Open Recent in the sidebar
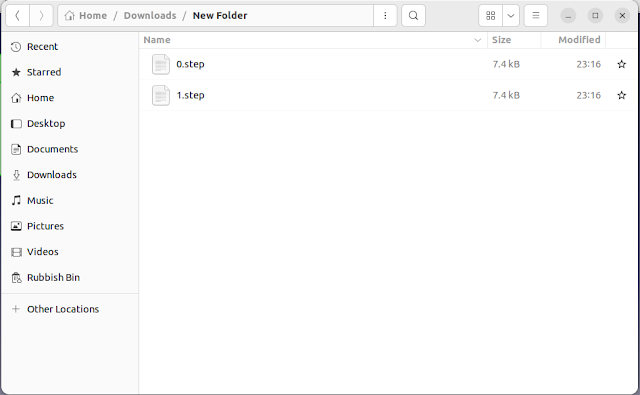The width and height of the screenshot is (640, 395). 69,47
